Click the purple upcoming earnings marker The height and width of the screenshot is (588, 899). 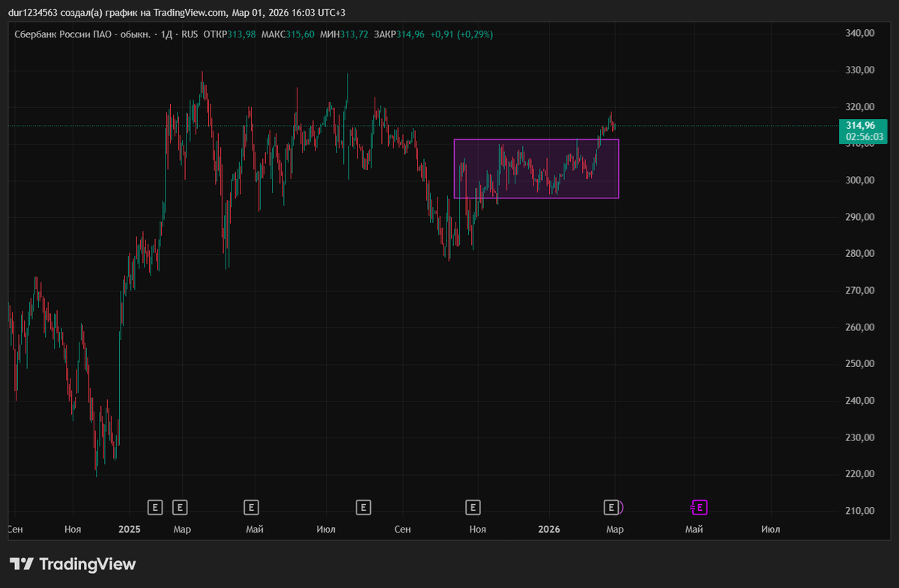click(x=699, y=508)
